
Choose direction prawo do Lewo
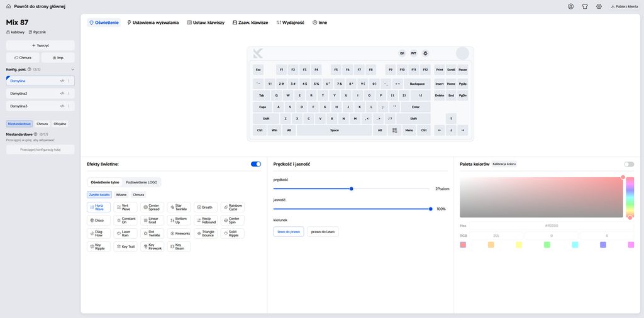323,232
